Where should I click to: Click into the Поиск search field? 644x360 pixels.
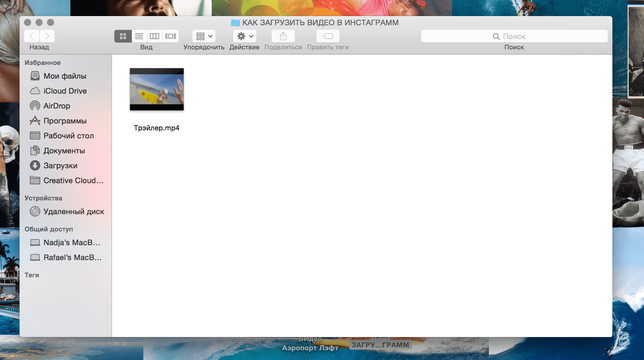(514, 36)
